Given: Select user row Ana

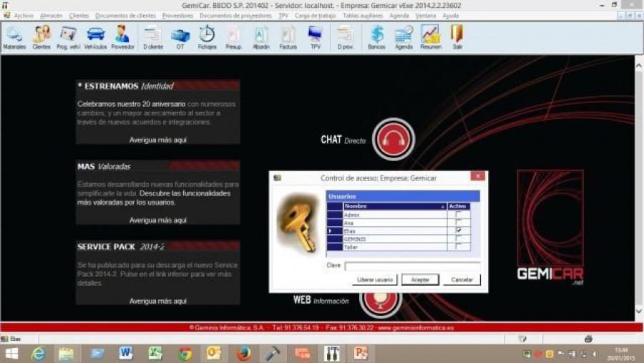Looking at the screenshot, I should [x=399, y=223].
